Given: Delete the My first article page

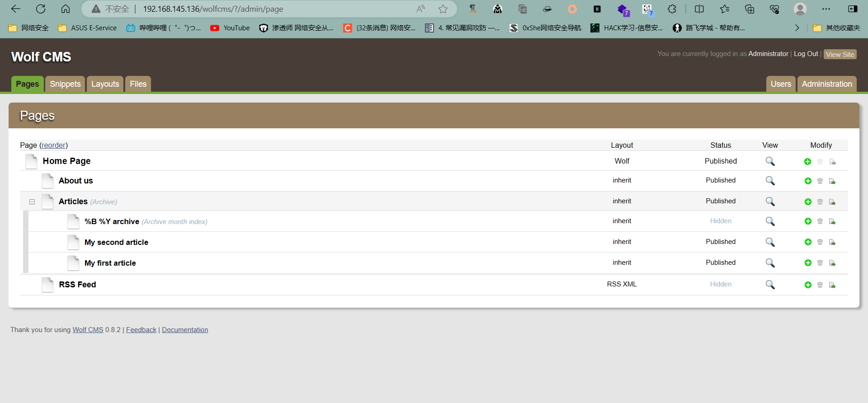Looking at the screenshot, I should coord(820,263).
